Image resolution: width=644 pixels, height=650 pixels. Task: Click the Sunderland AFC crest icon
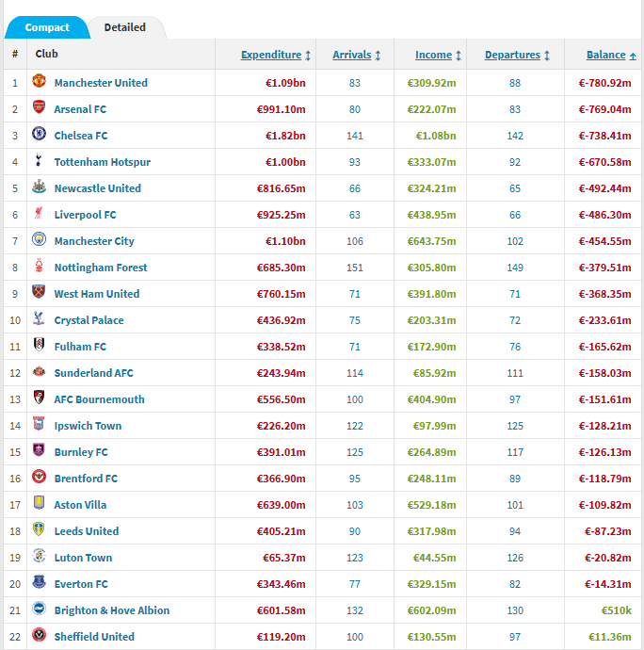coord(39,371)
